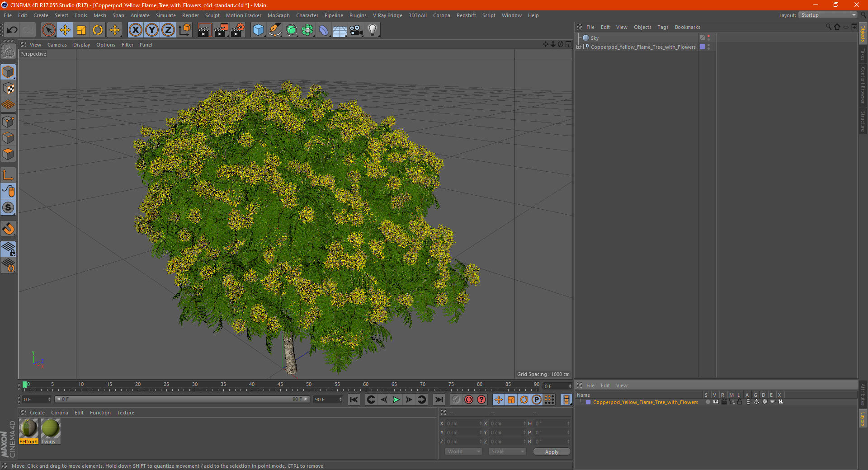Switch to Texture mode
The image size is (868, 470).
click(8, 89)
